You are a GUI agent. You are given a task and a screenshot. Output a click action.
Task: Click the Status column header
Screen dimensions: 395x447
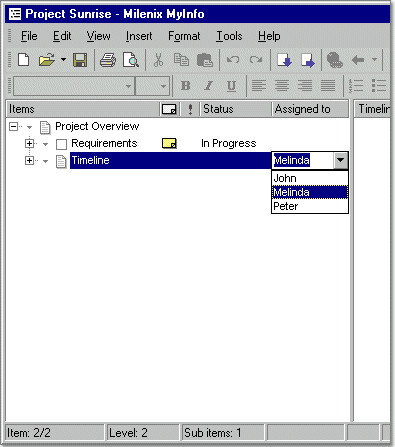236,109
